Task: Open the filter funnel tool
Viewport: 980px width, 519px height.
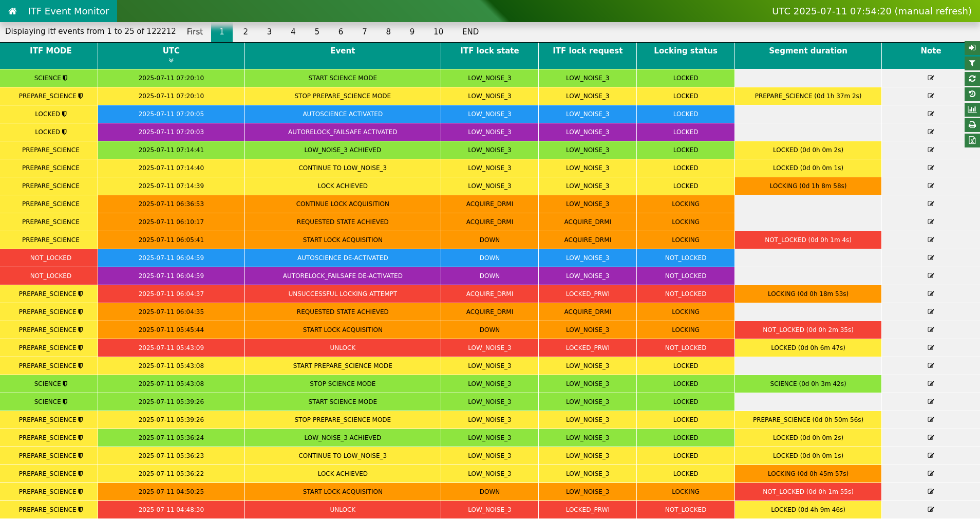Action: tap(972, 63)
